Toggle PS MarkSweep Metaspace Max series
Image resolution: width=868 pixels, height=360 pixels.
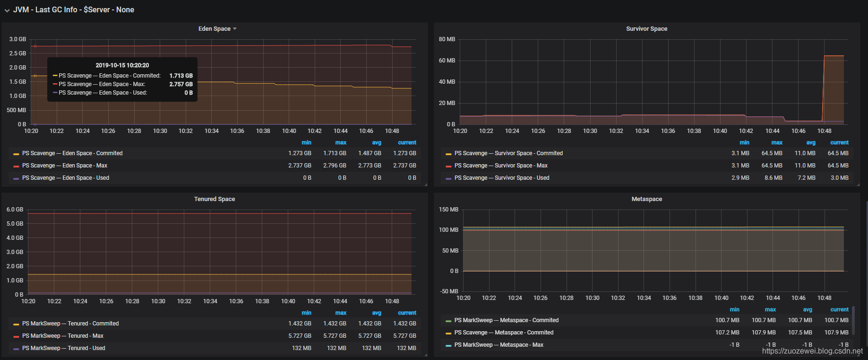tap(499, 345)
